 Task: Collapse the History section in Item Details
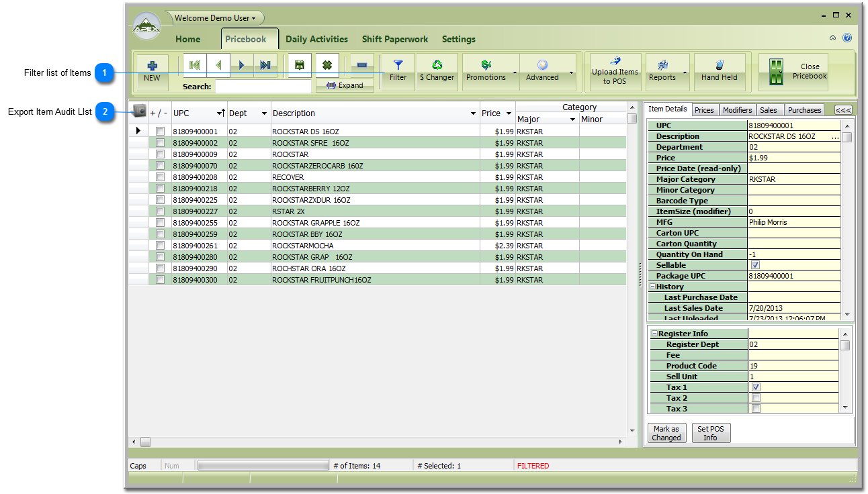652,286
